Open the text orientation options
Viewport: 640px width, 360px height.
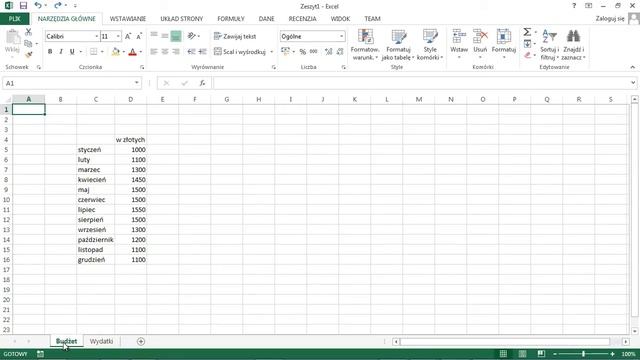(193, 36)
